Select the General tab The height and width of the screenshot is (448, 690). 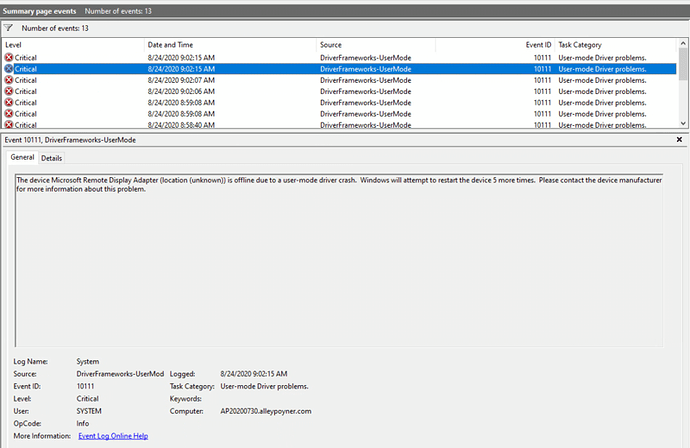pyautogui.click(x=22, y=157)
